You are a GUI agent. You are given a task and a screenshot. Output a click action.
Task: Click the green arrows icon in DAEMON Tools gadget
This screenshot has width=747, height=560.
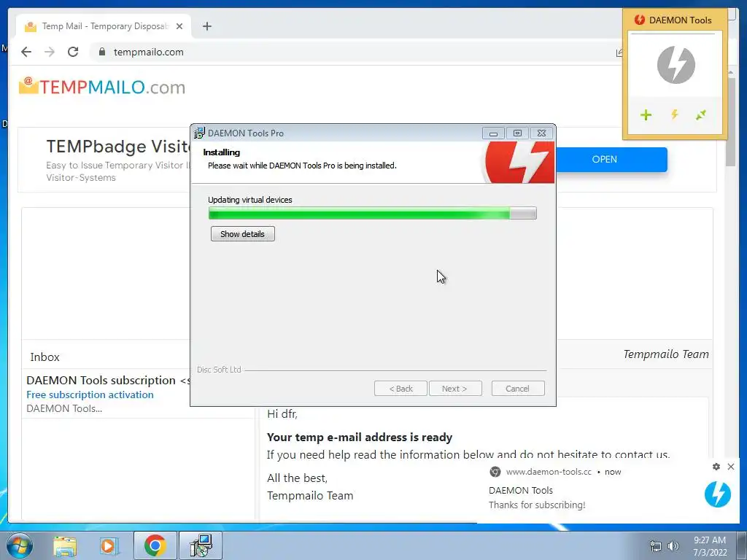[701, 114]
